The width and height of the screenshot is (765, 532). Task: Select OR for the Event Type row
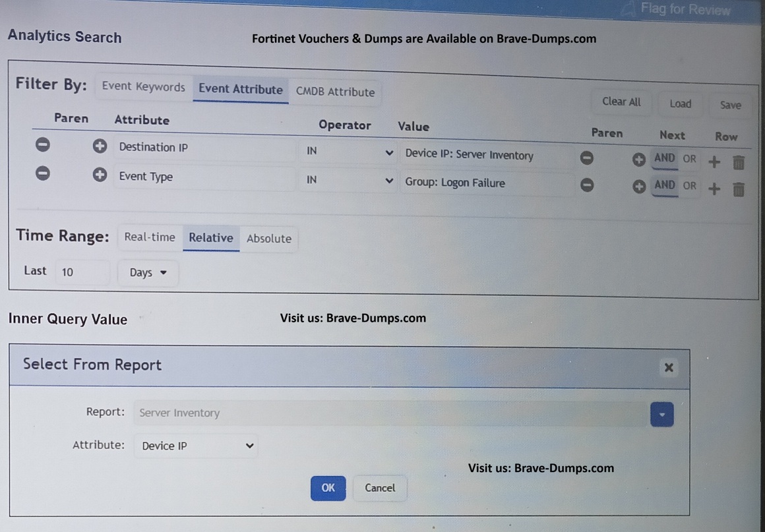pos(689,186)
